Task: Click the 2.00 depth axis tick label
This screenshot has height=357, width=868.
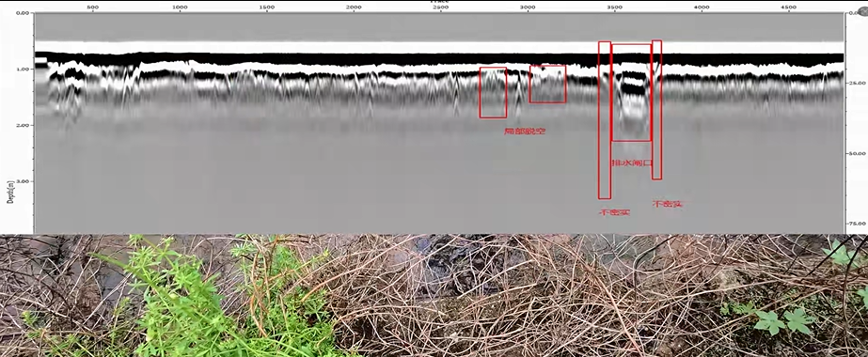Action: pos(23,126)
